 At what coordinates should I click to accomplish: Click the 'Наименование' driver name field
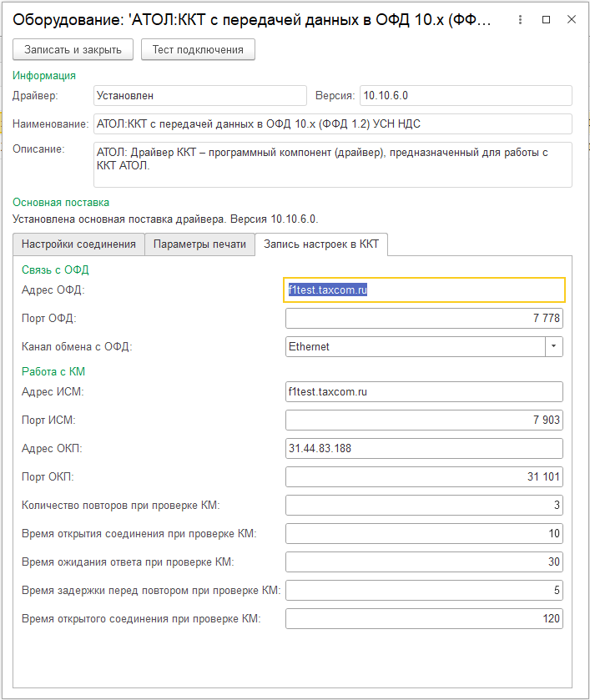pos(332,124)
